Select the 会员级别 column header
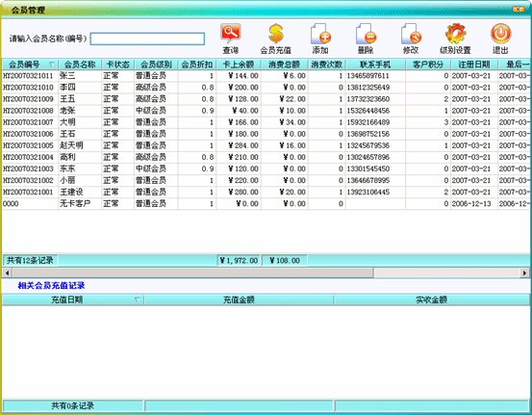Image resolution: width=532 pixels, height=415 pixels. pyautogui.click(x=156, y=65)
